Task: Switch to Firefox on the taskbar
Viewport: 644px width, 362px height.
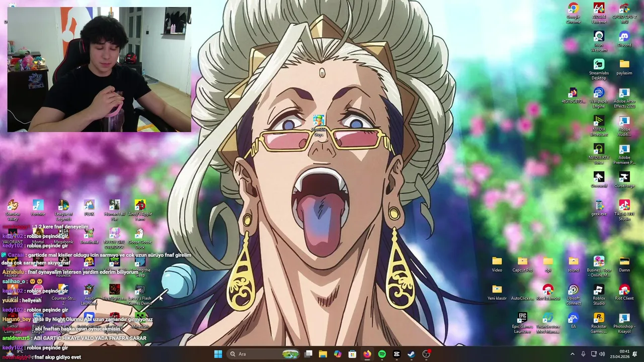Action: 367,354
